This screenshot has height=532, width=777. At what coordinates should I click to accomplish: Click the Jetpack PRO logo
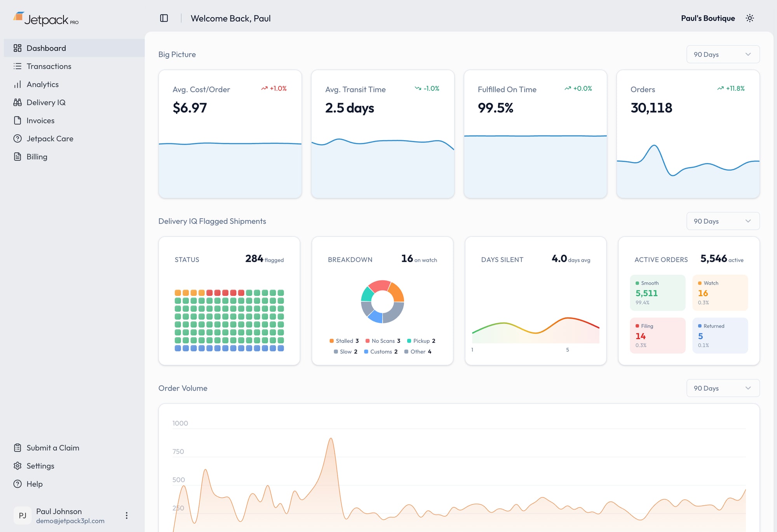(x=46, y=19)
